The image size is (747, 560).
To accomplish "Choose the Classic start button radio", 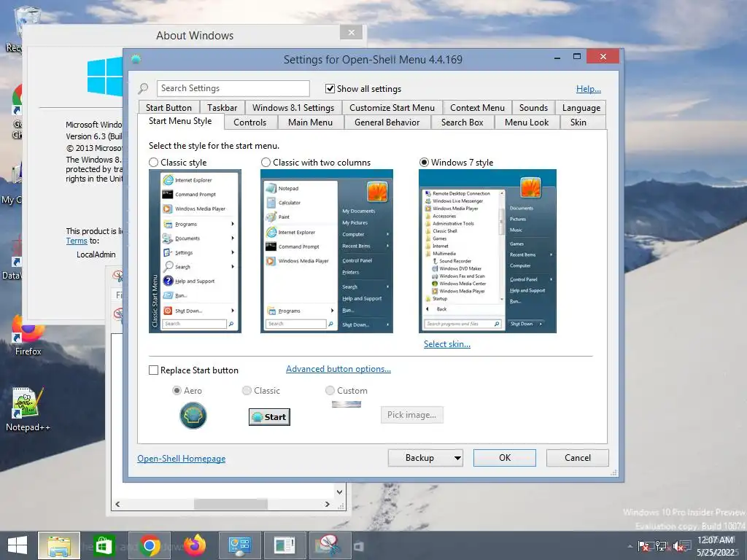I will (247, 391).
